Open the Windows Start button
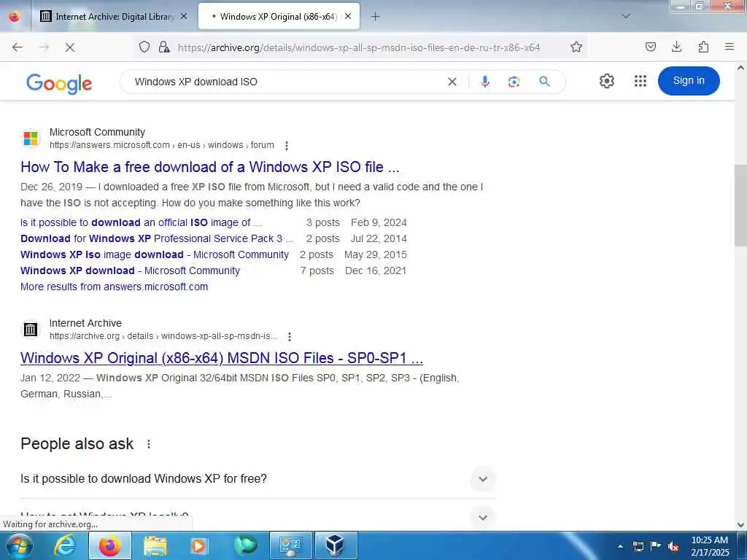747x560 pixels. pyautogui.click(x=19, y=545)
